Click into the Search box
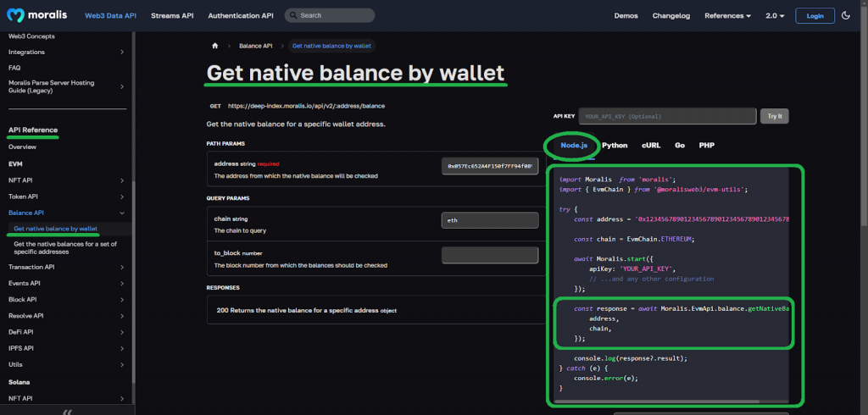Screen dimensions: 868x415 coord(330,15)
